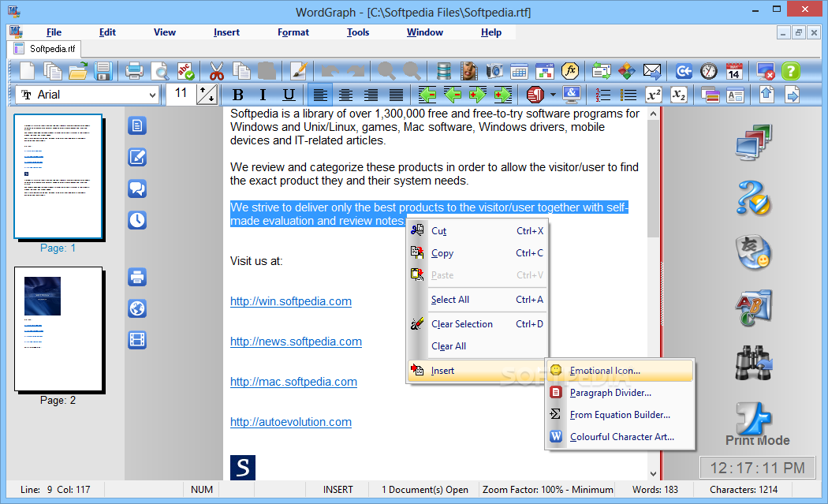The height and width of the screenshot is (504, 828).
Task: Select Colourful Character Art... option
Action: tap(620, 437)
